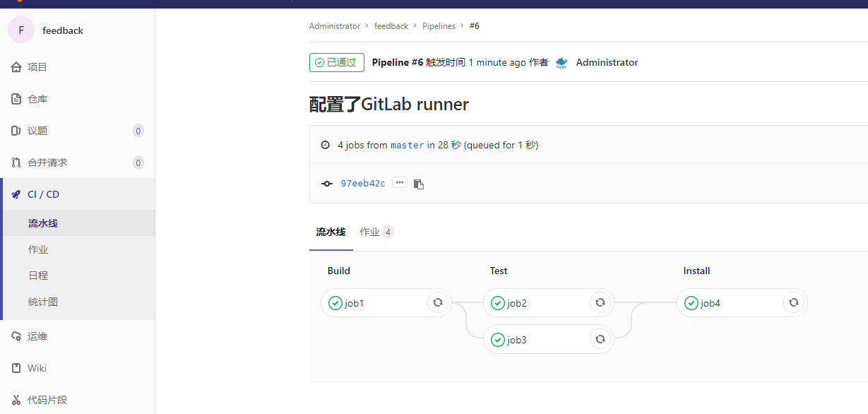The width and height of the screenshot is (868, 414).
Task: Click the Administrator author name link
Action: click(607, 62)
